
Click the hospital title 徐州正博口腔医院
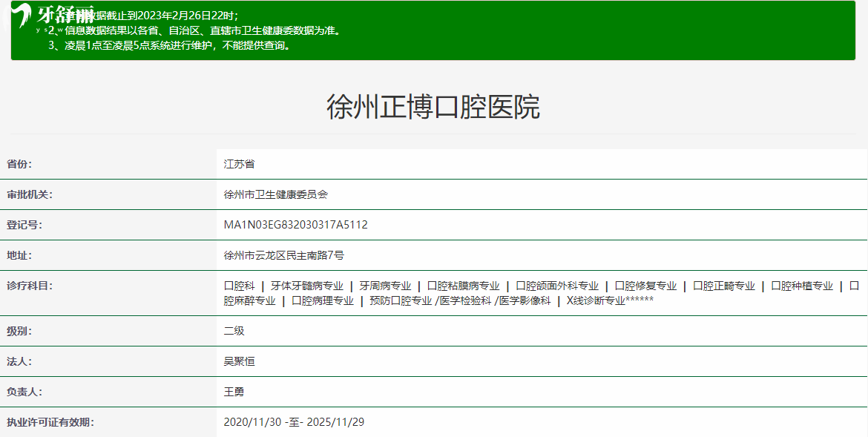[433, 108]
